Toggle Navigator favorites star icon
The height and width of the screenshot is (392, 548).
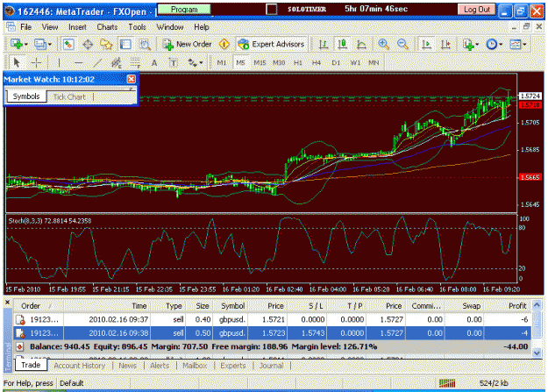pos(106,45)
